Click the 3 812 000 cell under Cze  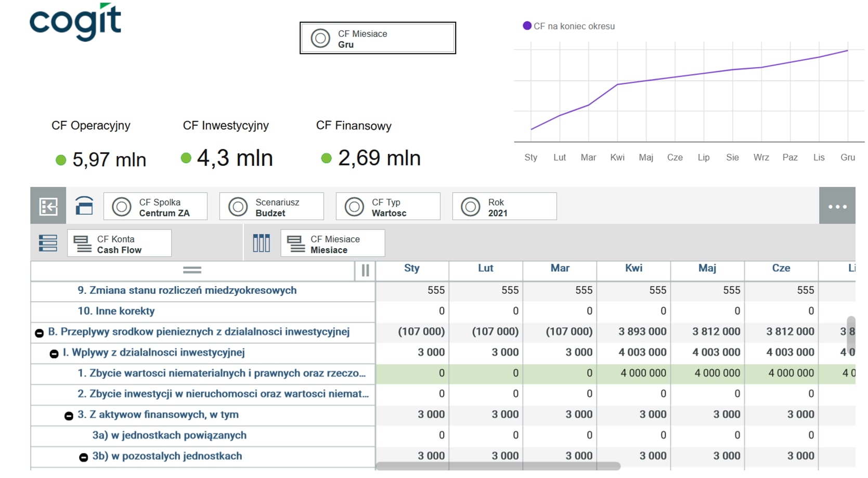coord(781,332)
